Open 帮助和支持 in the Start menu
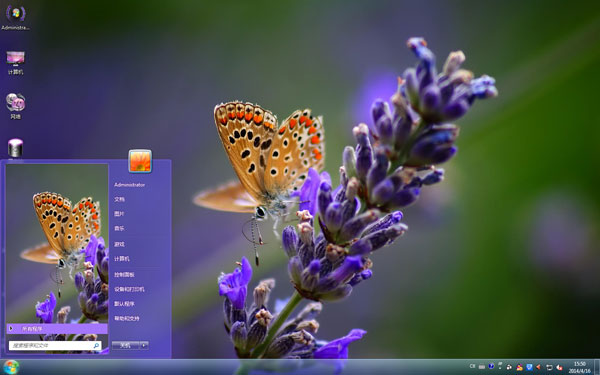600x375 pixels. [127, 318]
